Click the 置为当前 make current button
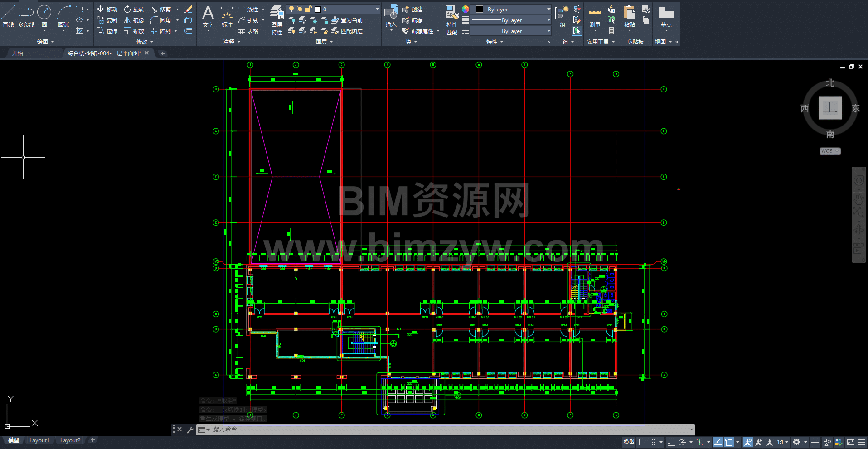Viewport: 868px width, 449px height. pos(347,20)
